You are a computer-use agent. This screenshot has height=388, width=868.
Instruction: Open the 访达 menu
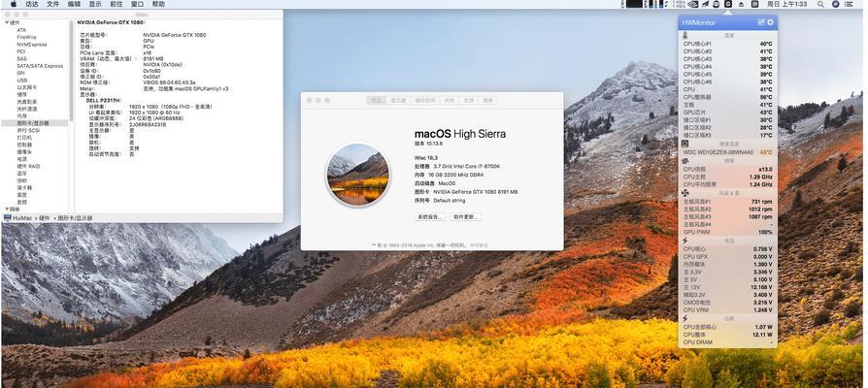pos(32,4)
